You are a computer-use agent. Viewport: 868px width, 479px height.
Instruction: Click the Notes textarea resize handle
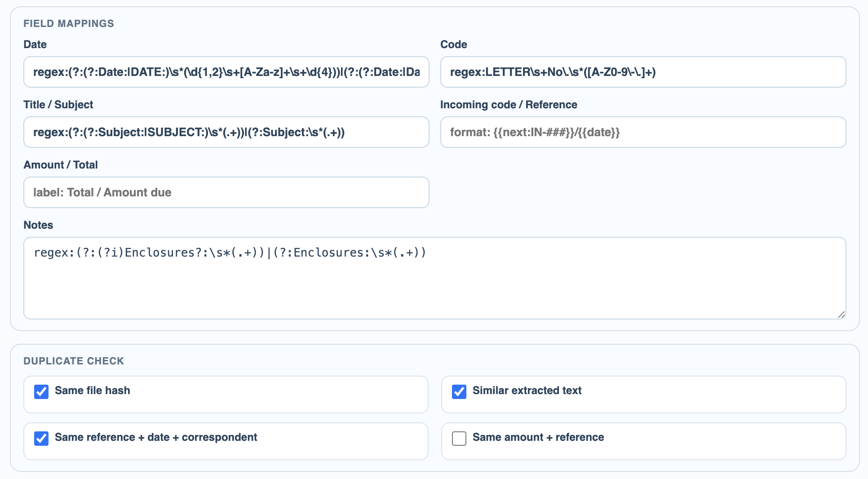841,315
